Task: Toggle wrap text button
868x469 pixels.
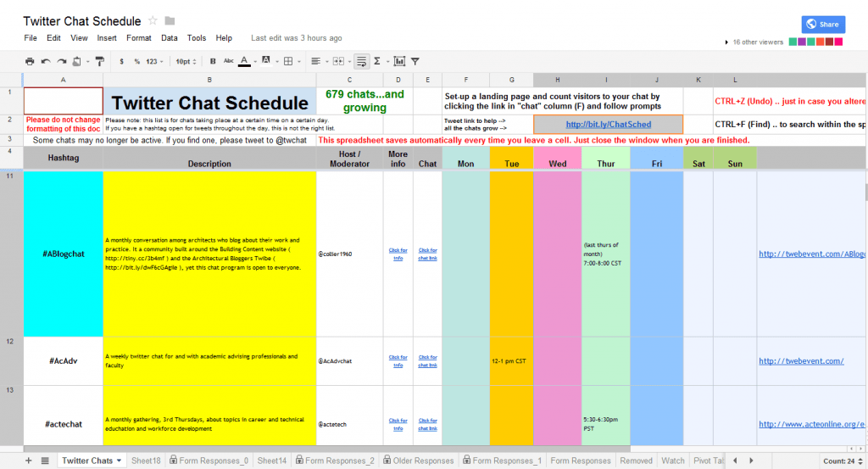Action: [x=361, y=61]
